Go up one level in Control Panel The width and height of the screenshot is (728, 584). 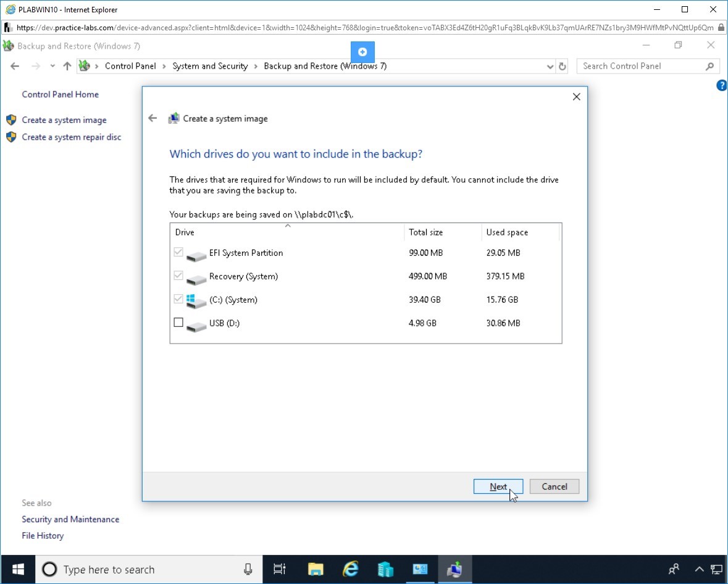click(x=67, y=66)
